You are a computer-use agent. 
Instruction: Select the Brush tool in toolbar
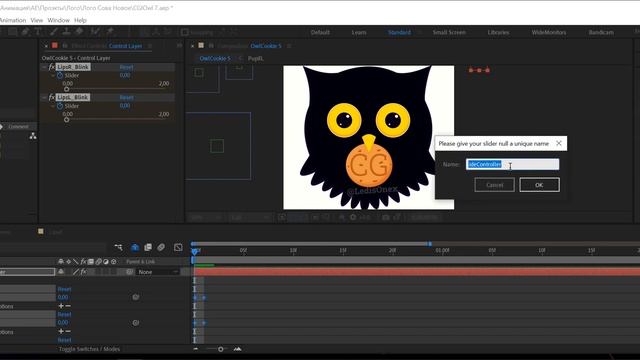[53, 32]
